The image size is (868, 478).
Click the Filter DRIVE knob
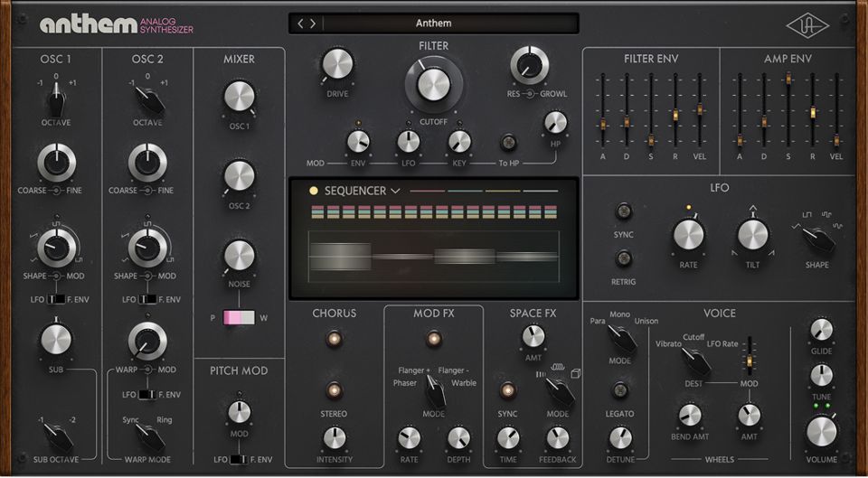[337, 64]
